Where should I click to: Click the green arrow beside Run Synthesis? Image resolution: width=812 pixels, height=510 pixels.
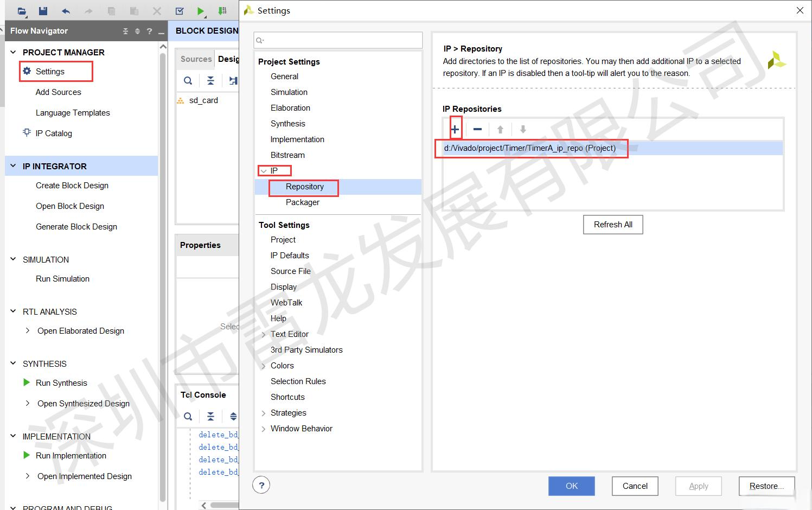[x=27, y=382]
